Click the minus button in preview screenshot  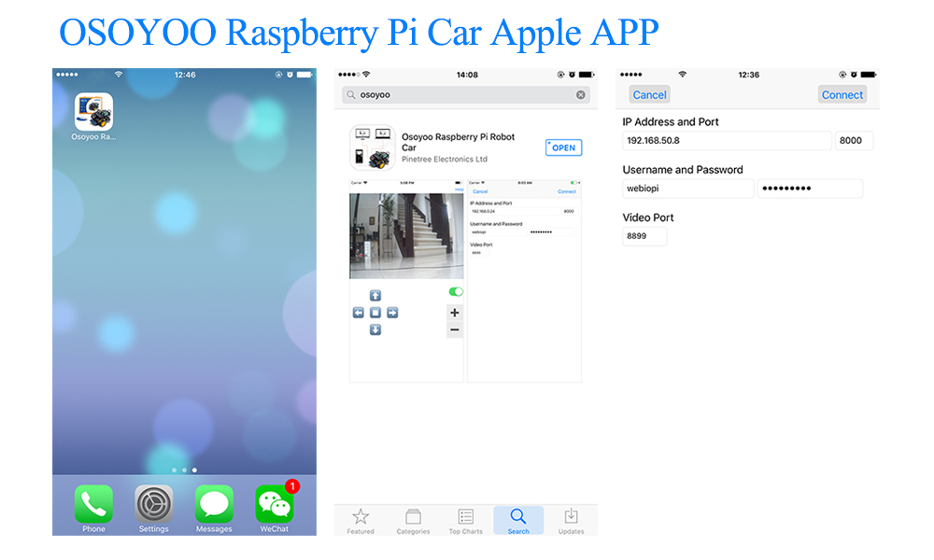(x=455, y=329)
